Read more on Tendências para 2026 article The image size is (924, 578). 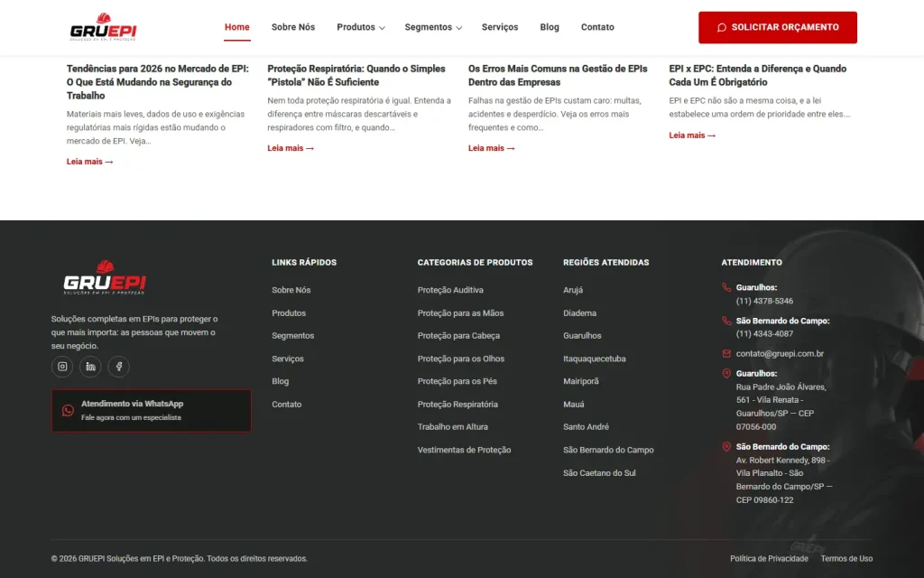89,162
